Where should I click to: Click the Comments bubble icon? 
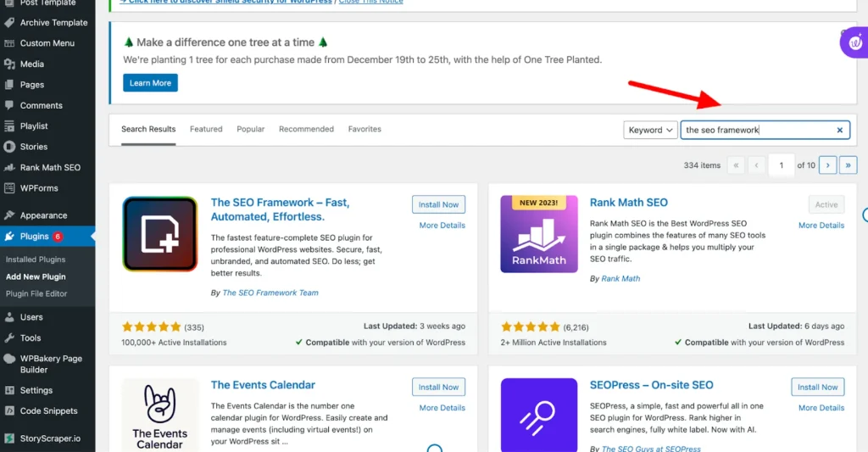(x=8, y=105)
